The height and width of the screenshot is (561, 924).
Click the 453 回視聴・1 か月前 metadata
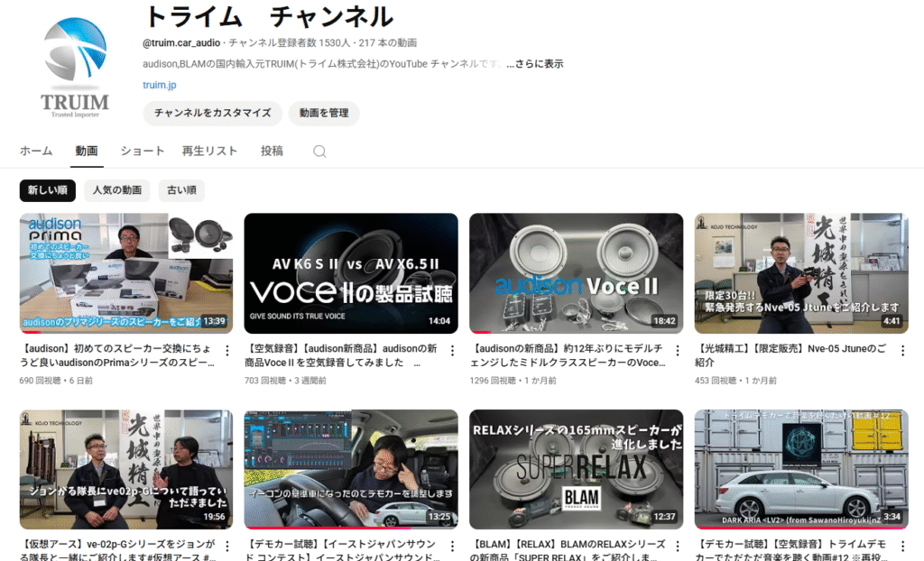736,381
